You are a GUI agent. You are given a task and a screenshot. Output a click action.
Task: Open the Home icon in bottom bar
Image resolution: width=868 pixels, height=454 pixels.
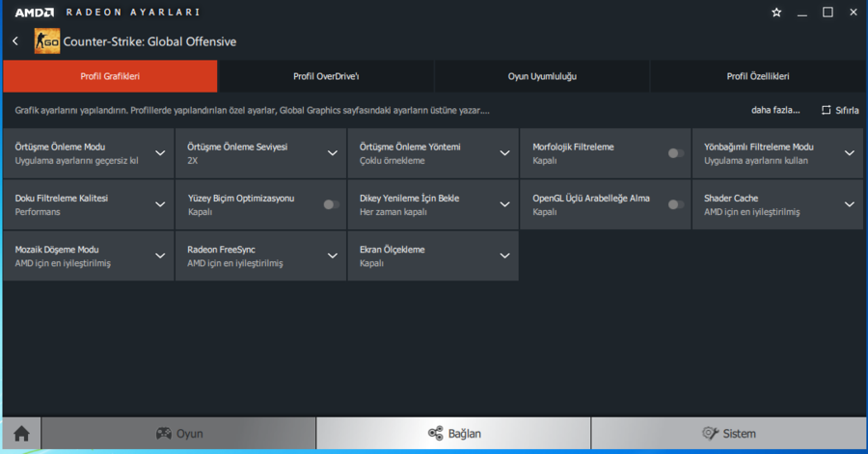(21, 434)
